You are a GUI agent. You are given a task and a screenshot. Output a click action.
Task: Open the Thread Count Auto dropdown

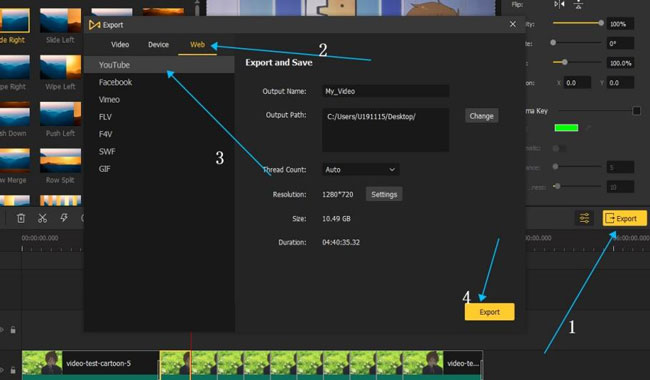tap(360, 169)
